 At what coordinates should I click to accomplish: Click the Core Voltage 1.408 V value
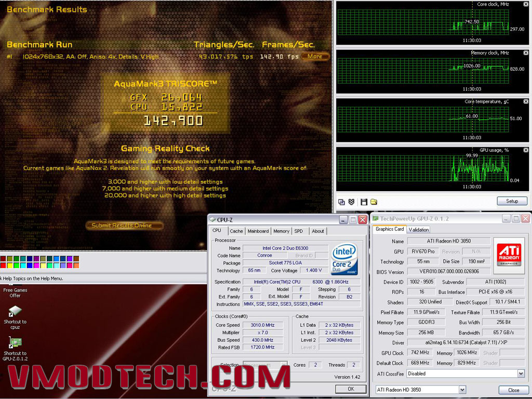(x=314, y=270)
